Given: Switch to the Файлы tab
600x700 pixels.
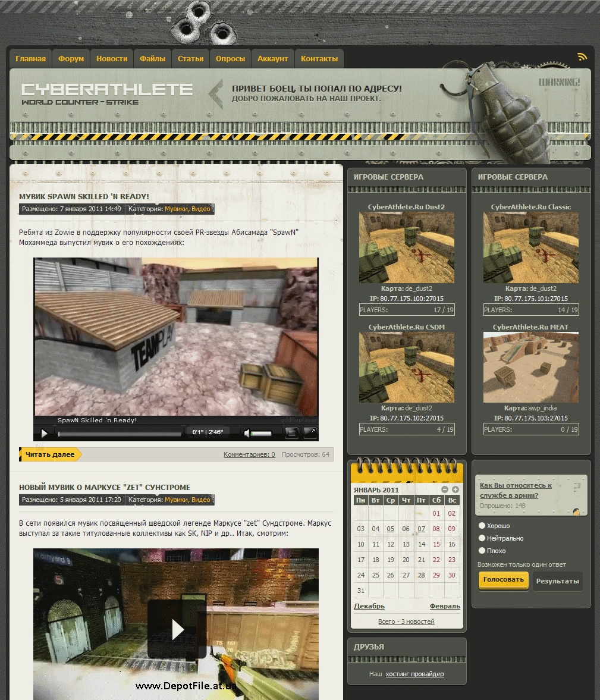Looking at the screenshot, I should [152, 58].
